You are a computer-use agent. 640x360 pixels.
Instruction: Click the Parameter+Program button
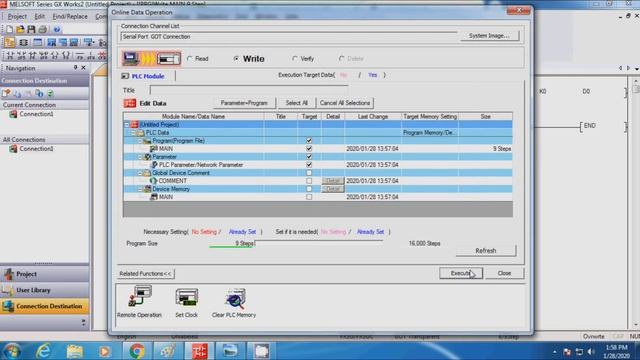244,103
